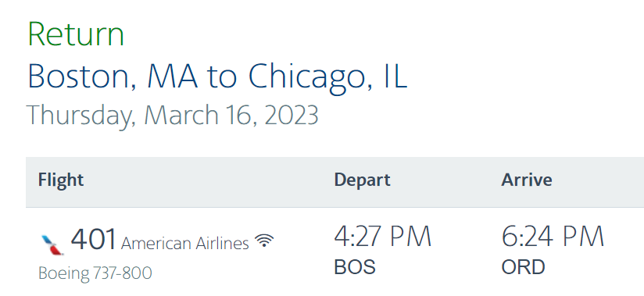Click the PM text beside 4:27
This screenshot has height=296, width=644.
coord(410,237)
